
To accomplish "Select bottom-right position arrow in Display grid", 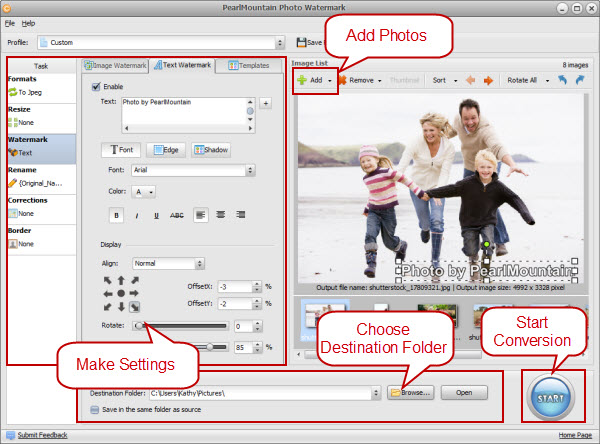I will pos(135,306).
